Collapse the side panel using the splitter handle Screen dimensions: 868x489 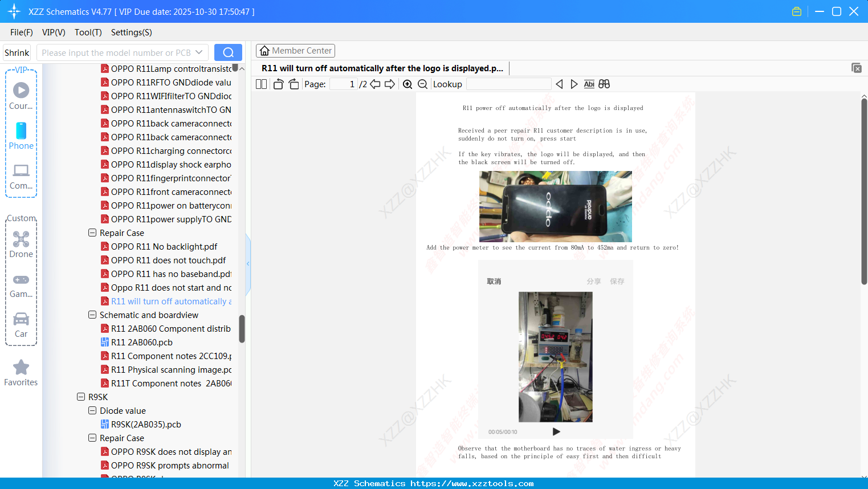[x=248, y=264]
